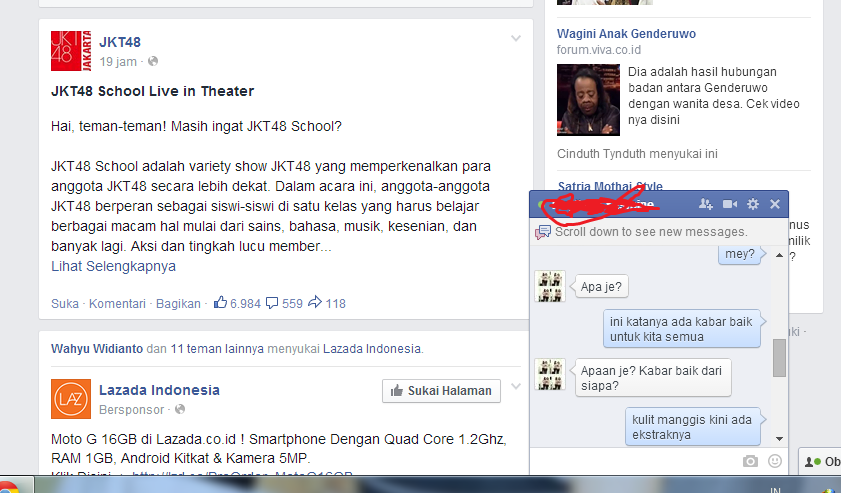Image resolution: width=841 pixels, height=493 pixels.
Task: Open the online friends chat sidebar tab
Action: tap(820, 461)
